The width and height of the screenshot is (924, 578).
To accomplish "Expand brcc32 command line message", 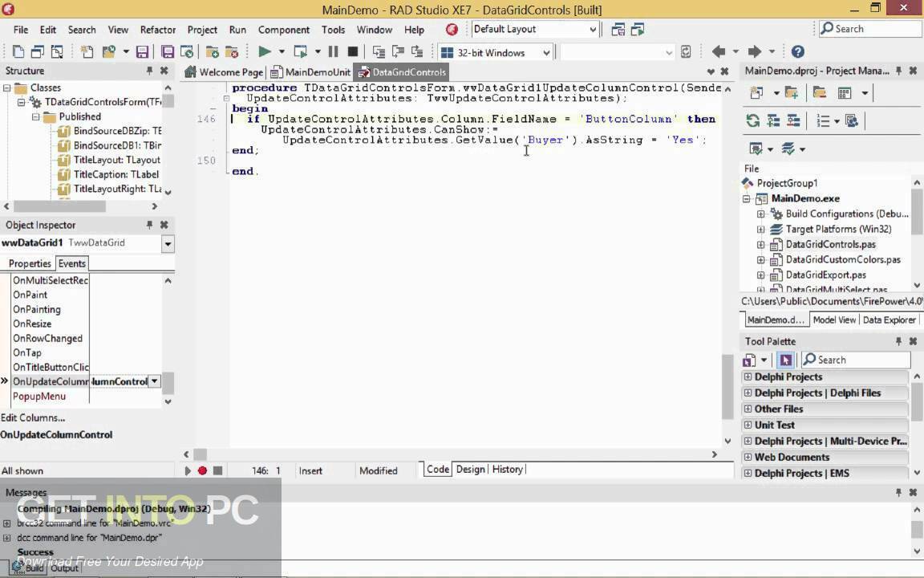I will (7, 523).
